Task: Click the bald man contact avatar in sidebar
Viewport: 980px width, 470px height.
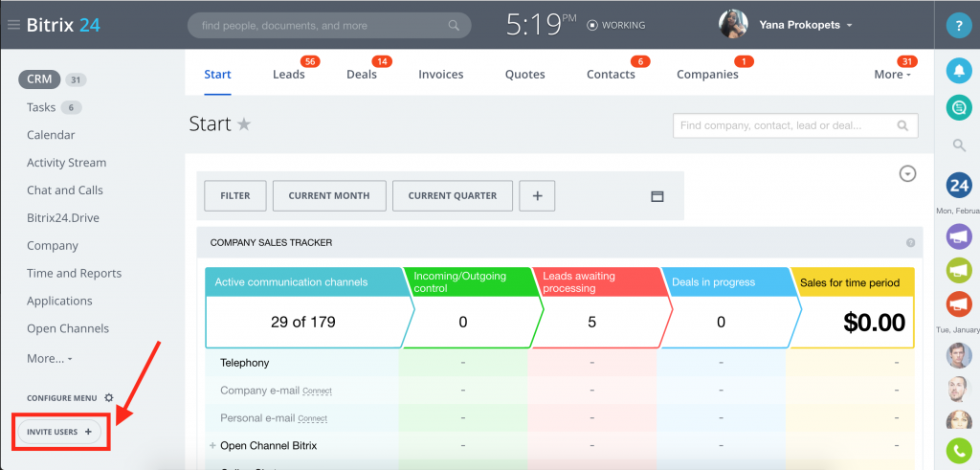Action: (x=958, y=389)
